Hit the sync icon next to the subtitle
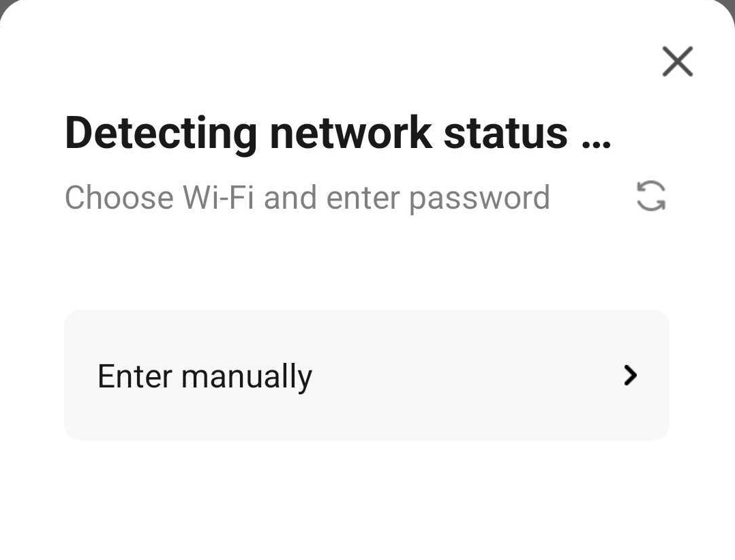This screenshot has height=560, width=735. (651, 196)
